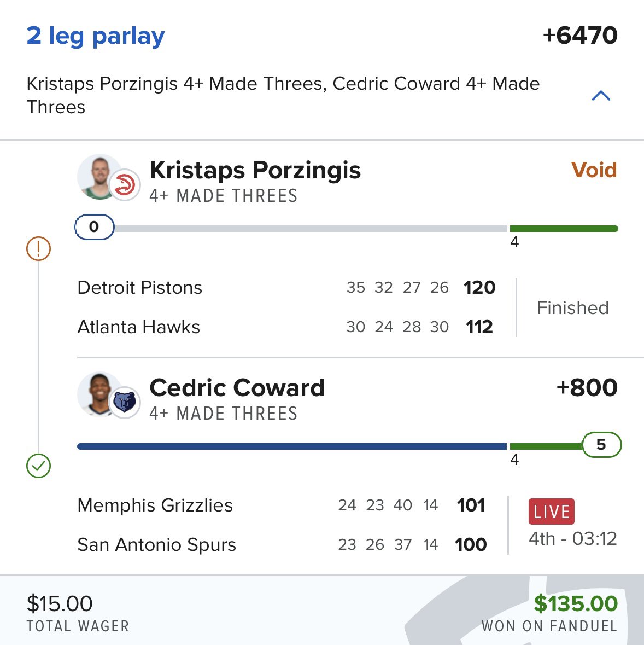This screenshot has height=645, width=644.
Task: Collapse the parlay details chevron
Action: tap(601, 96)
